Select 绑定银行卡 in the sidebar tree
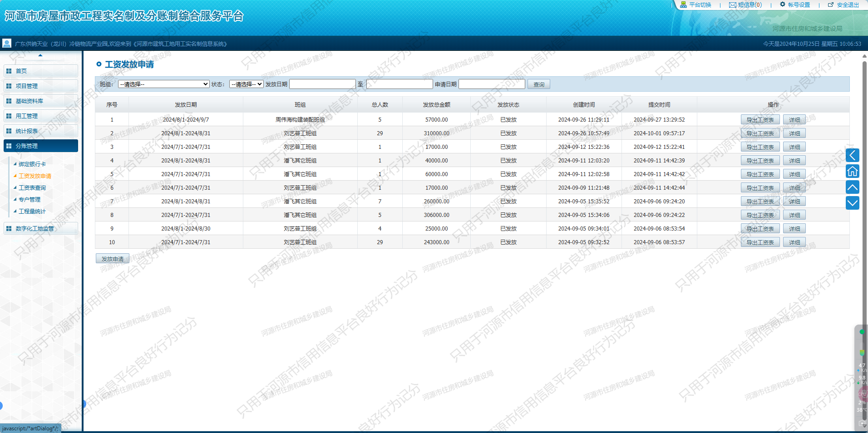 click(x=32, y=164)
